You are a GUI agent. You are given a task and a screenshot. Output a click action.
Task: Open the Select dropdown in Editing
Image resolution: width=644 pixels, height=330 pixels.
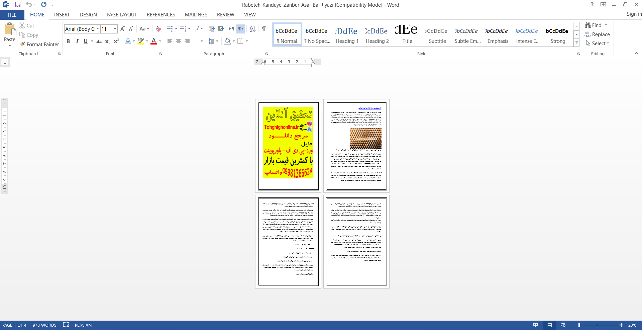click(x=598, y=44)
